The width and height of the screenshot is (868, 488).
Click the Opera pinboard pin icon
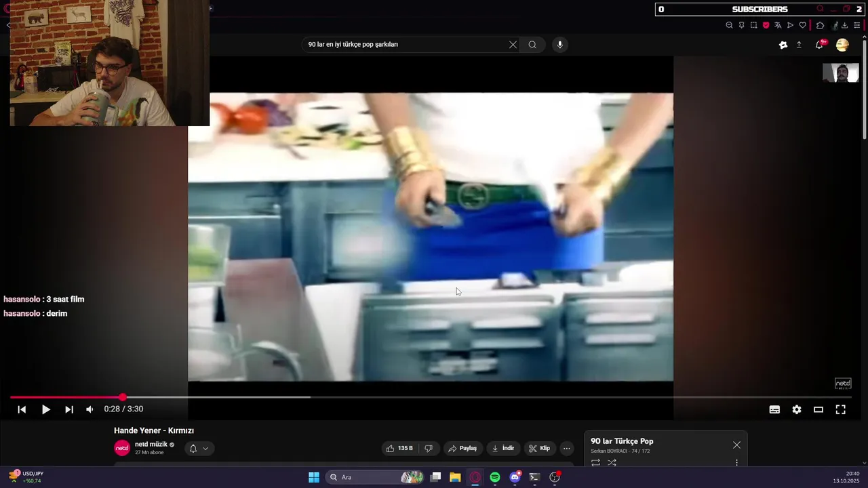pyautogui.click(x=741, y=25)
